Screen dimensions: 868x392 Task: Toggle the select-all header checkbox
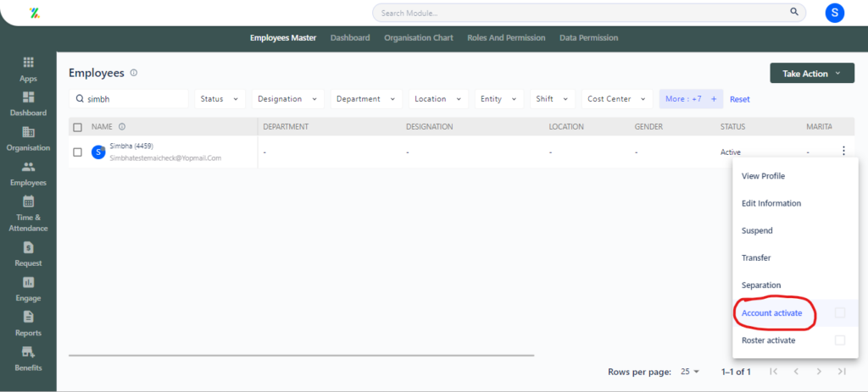pos(78,127)
